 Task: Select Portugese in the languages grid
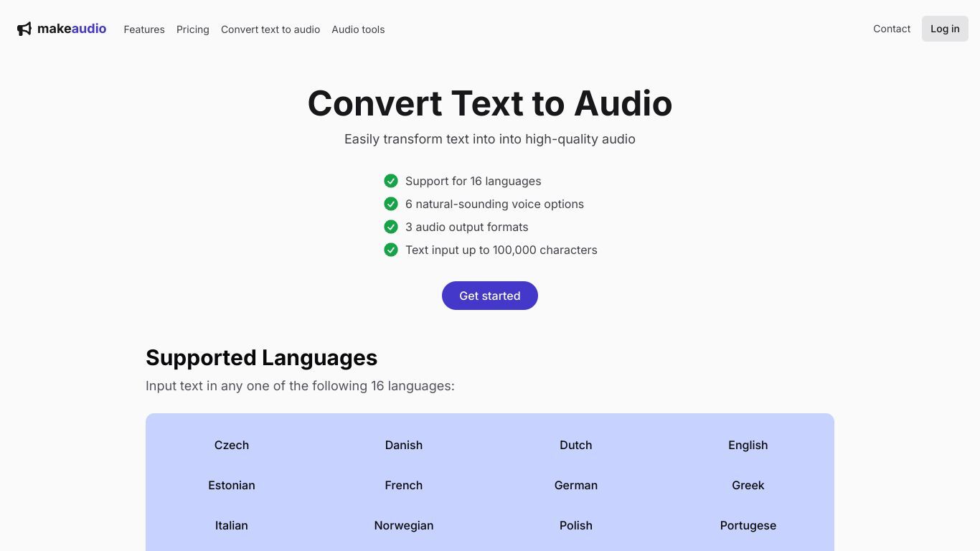coord(748,525)
